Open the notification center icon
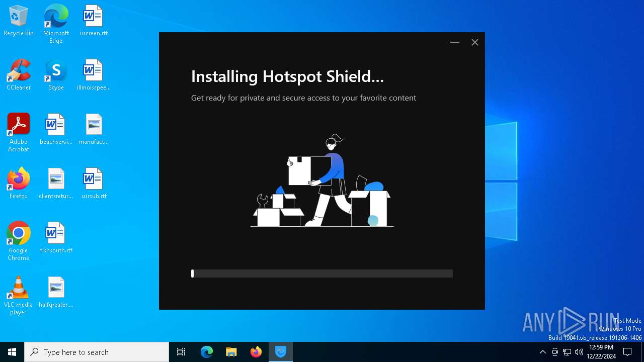Screen dimensions: 644x362 pyautogui.click(x=627, y=352)
